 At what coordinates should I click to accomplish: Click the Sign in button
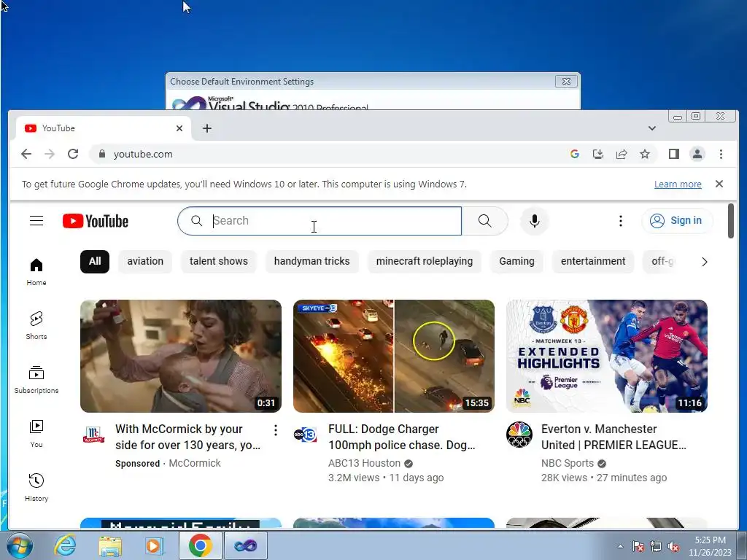(677, 221)
